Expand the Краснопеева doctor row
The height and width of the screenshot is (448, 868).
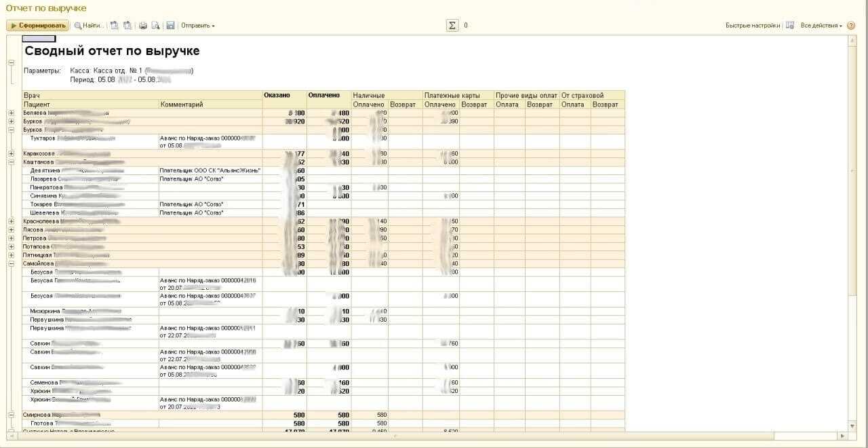tap(11, 221)
